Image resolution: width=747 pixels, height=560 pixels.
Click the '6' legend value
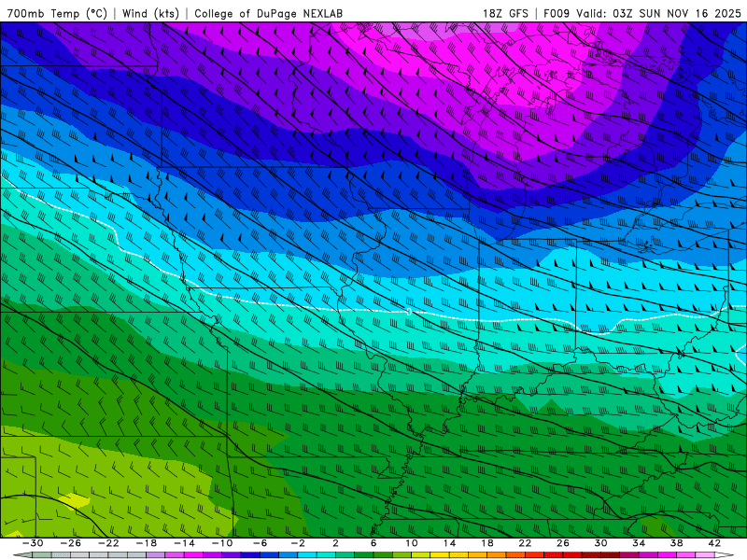(373, 543)
